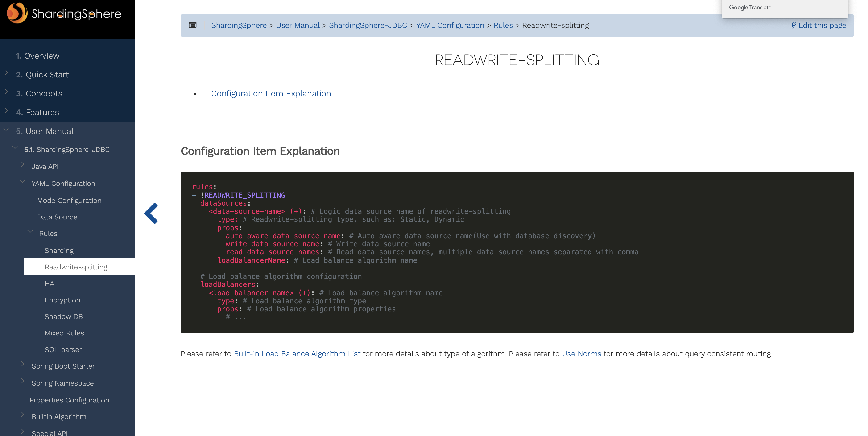Click the load-balancer-name placeholder in code
This screenshot has height=436, width=868.
pos(251,293)
